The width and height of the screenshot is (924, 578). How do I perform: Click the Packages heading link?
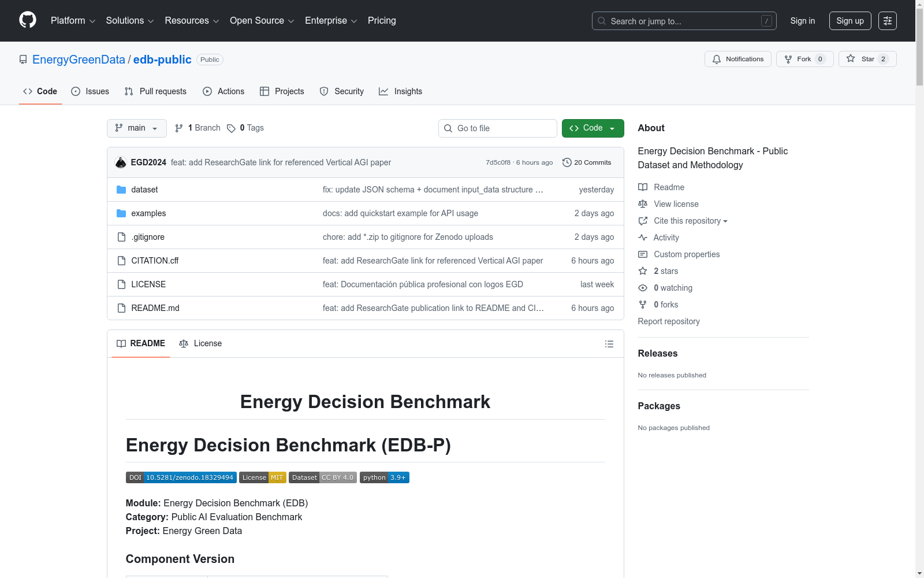click(x=659, y=406)
